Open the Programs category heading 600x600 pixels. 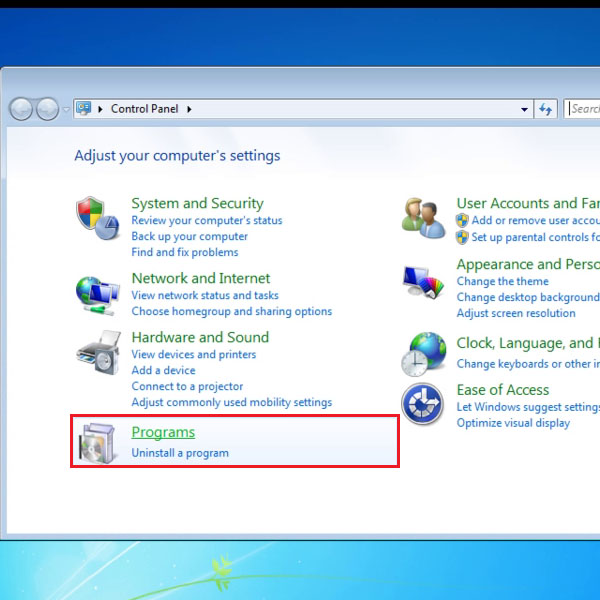pyautogui.click(x=163, y=432)
